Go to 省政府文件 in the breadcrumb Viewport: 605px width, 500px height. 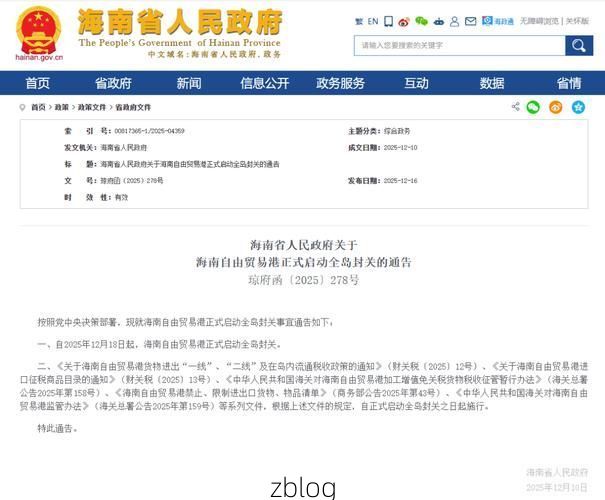pyautogui.click(x=133, y=107)
